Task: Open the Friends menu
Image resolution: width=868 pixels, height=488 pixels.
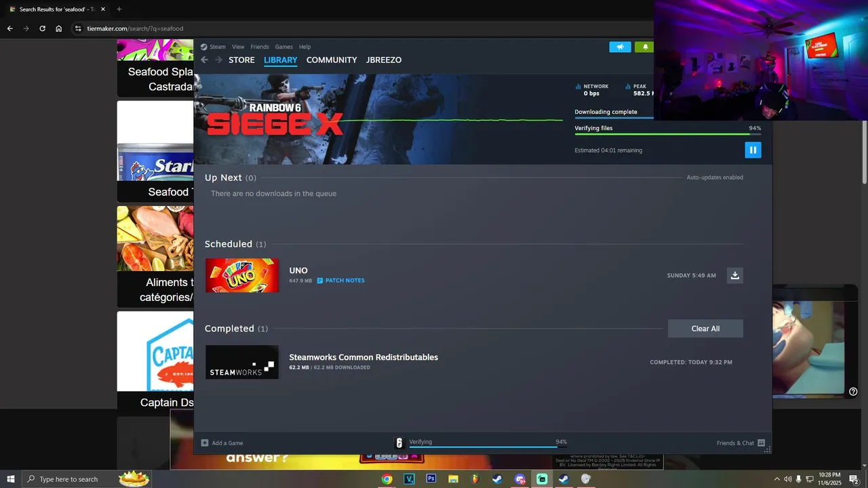Action: (260, 47)
